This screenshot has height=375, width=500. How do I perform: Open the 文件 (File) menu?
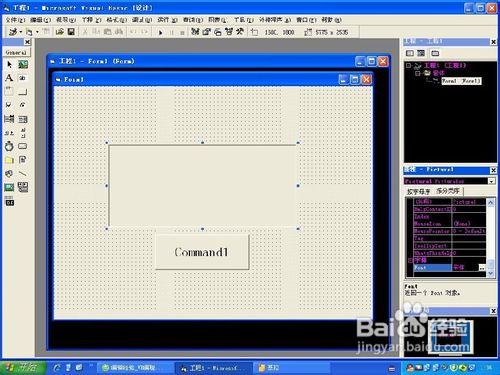(15, 20)
